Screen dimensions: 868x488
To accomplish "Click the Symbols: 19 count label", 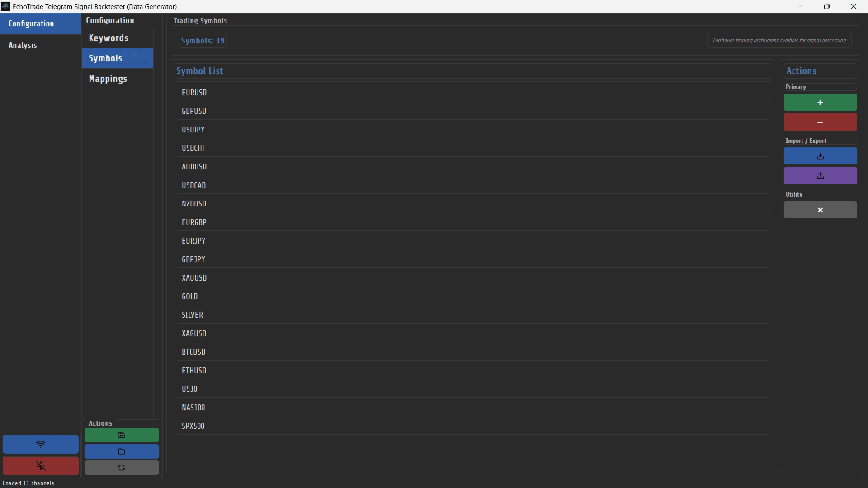I will [203, 41].
